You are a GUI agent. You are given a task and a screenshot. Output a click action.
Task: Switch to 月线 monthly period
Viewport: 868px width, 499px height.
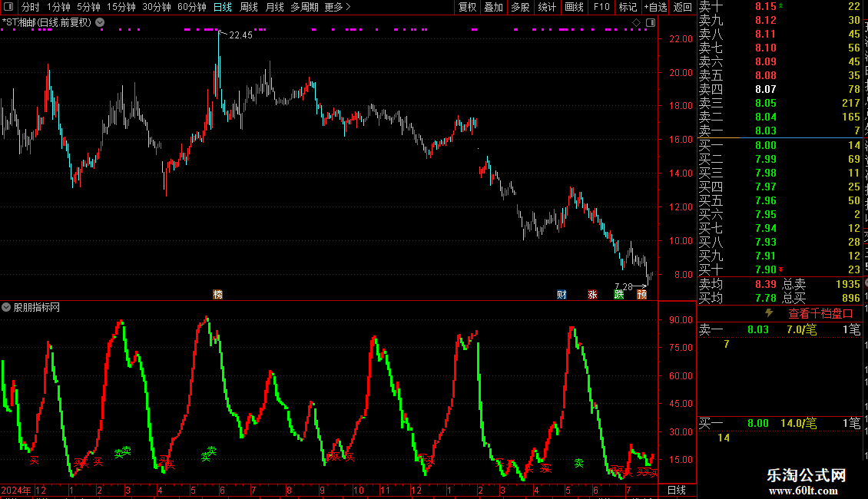(x=274, y=7)
